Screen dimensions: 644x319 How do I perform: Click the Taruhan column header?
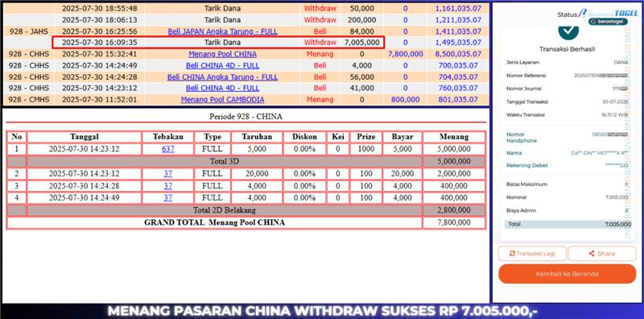pos(257,137)
